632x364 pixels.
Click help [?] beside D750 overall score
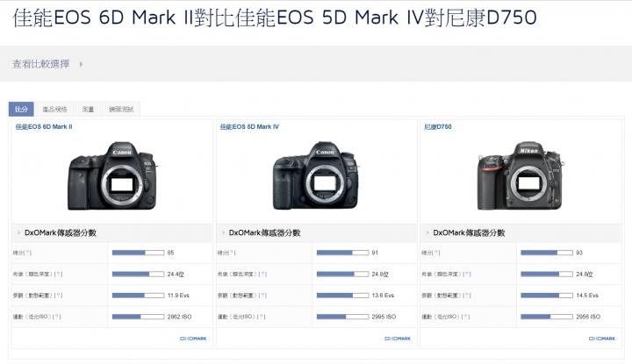coord(436,253)
